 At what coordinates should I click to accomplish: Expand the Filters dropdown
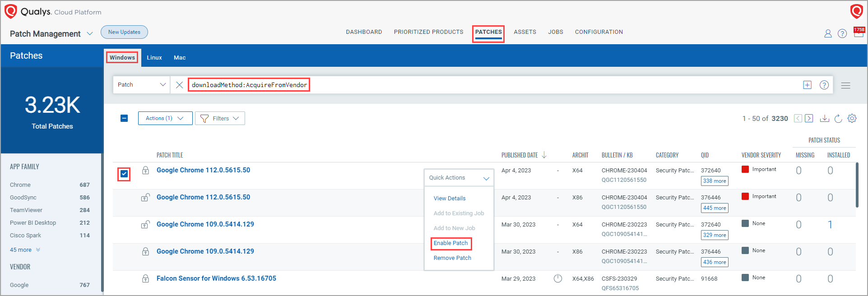pos(220,118)
